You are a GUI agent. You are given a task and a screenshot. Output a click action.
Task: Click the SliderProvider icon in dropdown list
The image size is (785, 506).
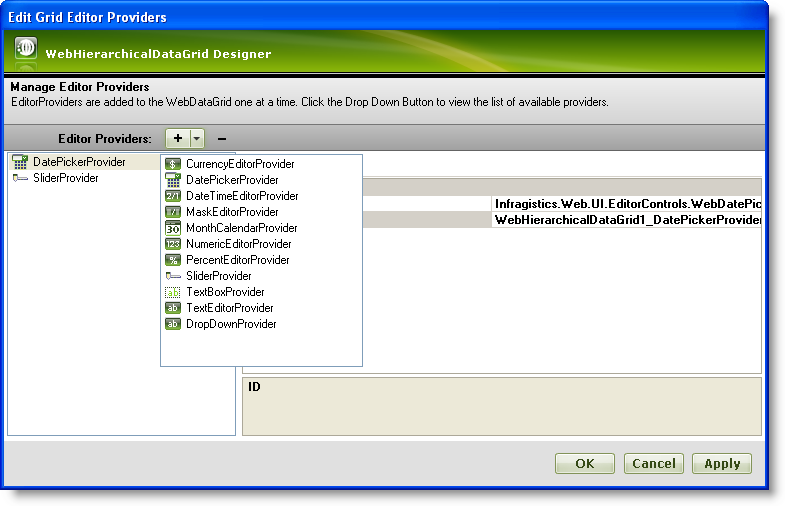[x=173, y=276]
